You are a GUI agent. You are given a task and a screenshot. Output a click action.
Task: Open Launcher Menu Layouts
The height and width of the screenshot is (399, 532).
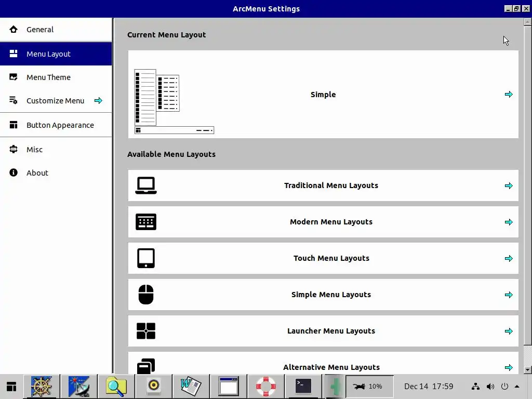(323, 331)
